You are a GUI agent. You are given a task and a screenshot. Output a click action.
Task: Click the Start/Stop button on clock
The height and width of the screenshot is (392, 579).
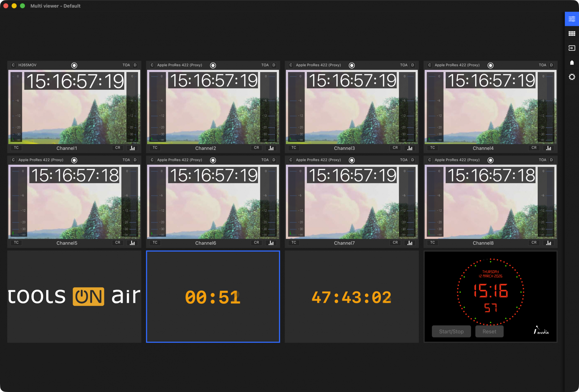click(451, 331)
